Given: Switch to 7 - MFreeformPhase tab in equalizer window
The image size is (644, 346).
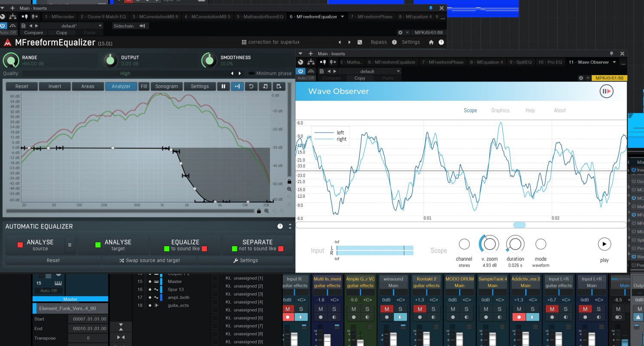Looking at the screenshot, I should [371, 17].
